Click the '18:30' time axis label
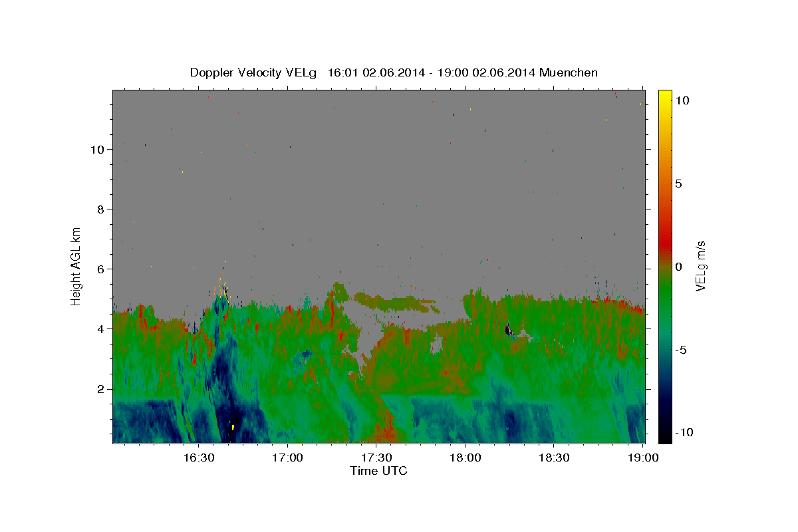This screenshot has height=532, width=798. click(x=553, y=458)
